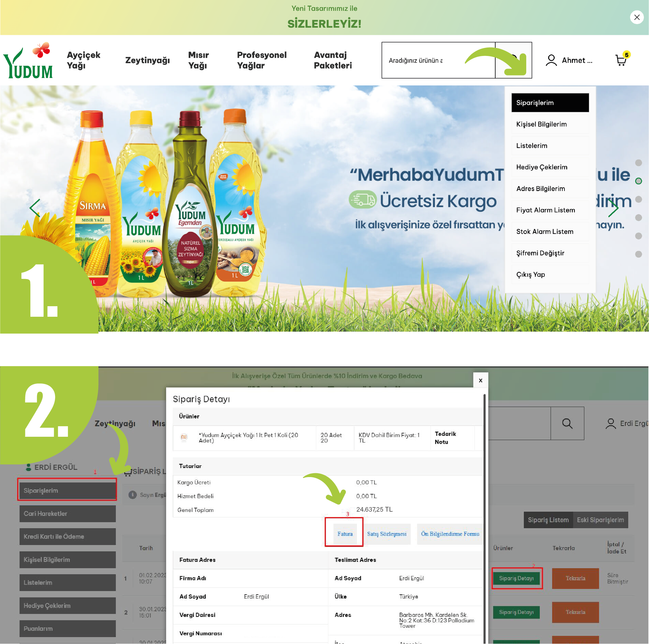
Task: Select Siparişlerim in the account dropdown
Action: (x=550, y=103)
